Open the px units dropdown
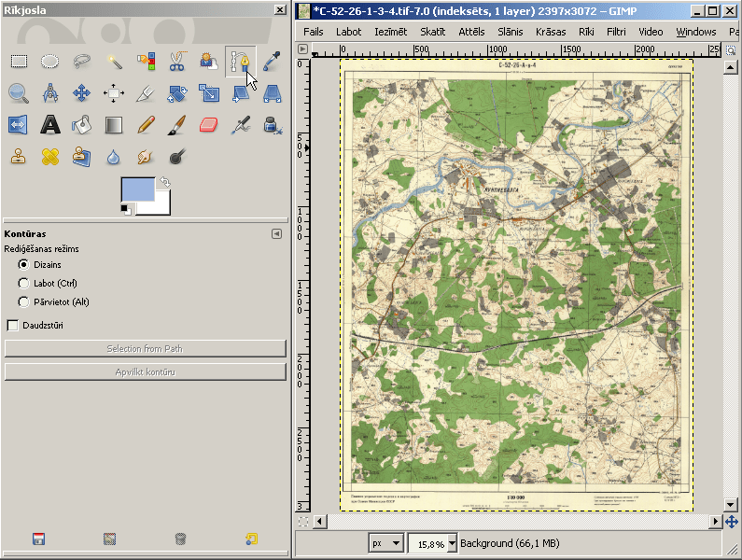Screen dimensions: 742x560 tap(385, 543)
